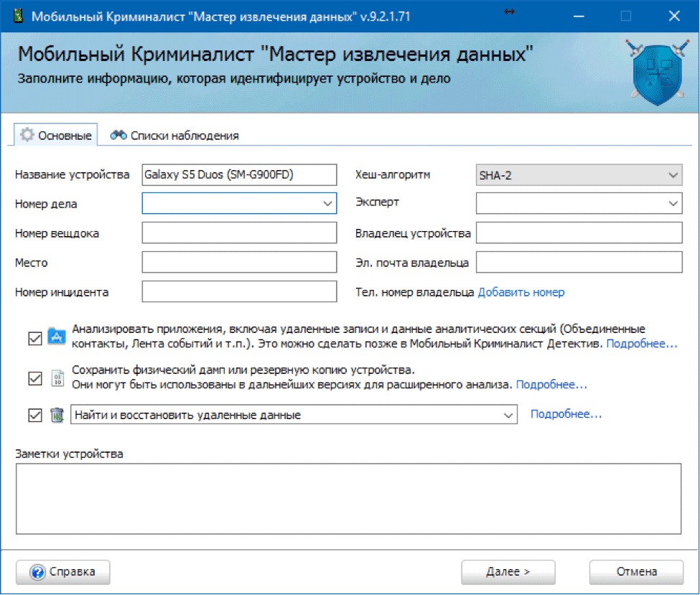Click the binary dump file icon
The height and width of the screenshot is (595, 700).
pos(57,378)
